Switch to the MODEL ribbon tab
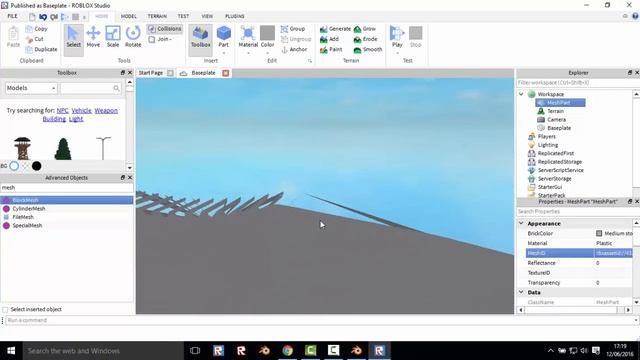 tap(129, 16)
